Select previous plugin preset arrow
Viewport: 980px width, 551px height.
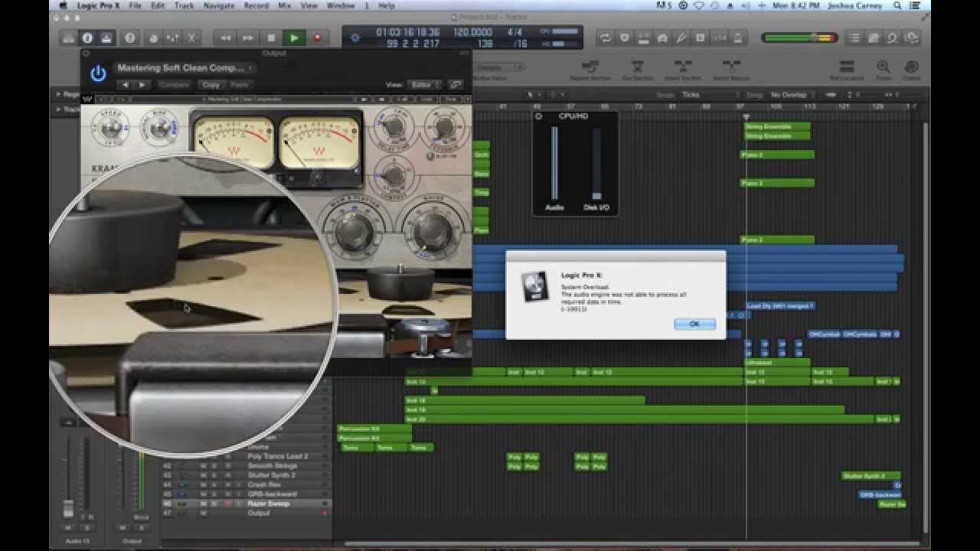[126, 85]
